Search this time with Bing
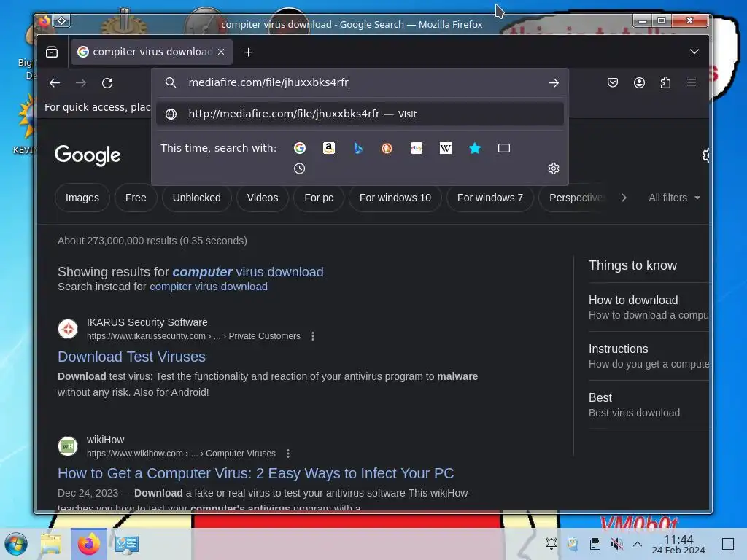Screen dimensions: 747x560 [358, 148]
